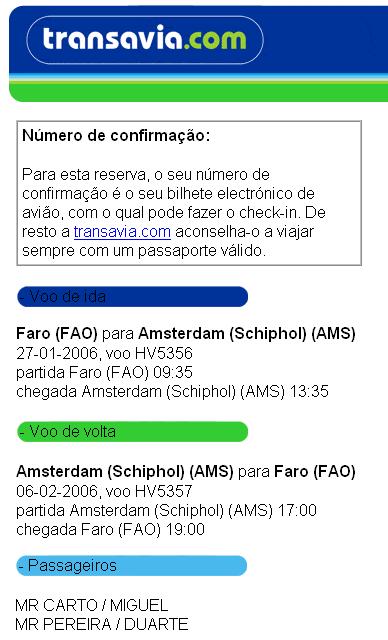Select the Voo de volta header
Viewport: 388px width, 640px height.
pos(132,431)
